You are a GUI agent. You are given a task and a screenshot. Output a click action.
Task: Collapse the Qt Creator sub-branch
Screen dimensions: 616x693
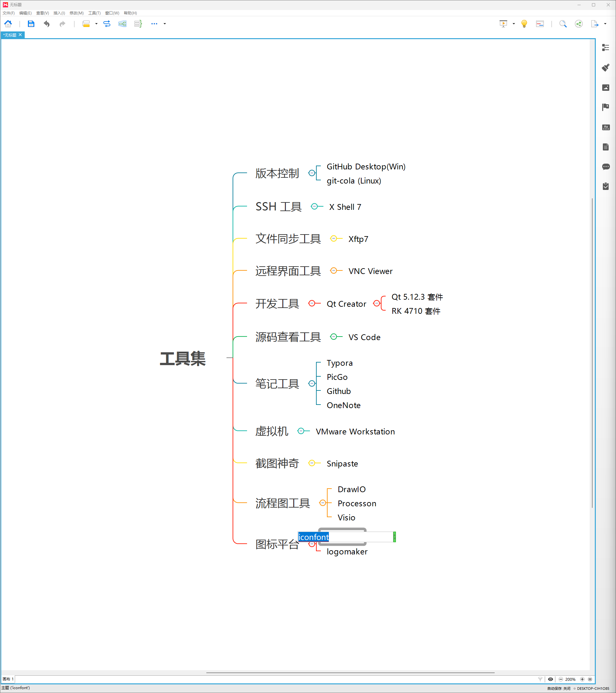[x=376, y=303]
